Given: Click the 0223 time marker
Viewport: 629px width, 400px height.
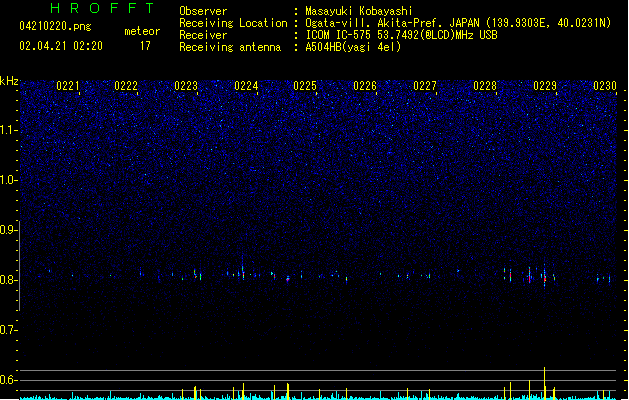Looking at the screenshot, I should [186, 86].
